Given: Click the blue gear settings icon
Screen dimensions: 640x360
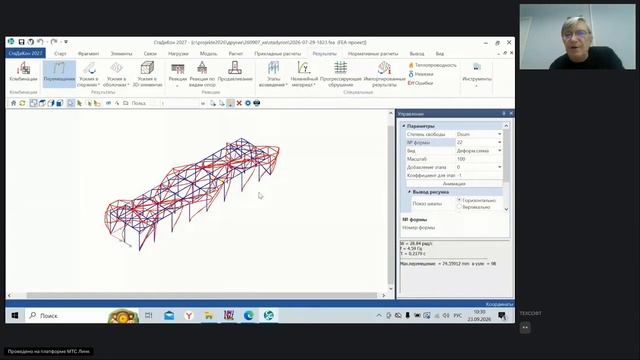Looking at the screenshot, I should (248, 103).
